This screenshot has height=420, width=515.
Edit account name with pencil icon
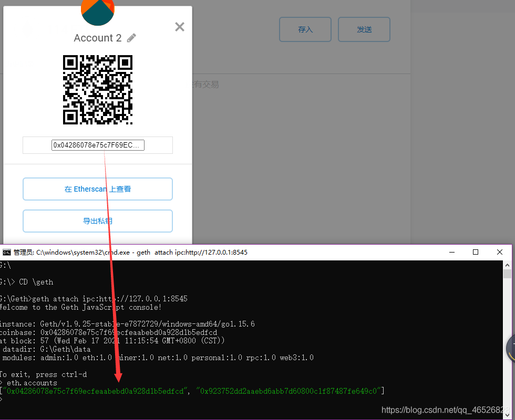click(131, 38)
